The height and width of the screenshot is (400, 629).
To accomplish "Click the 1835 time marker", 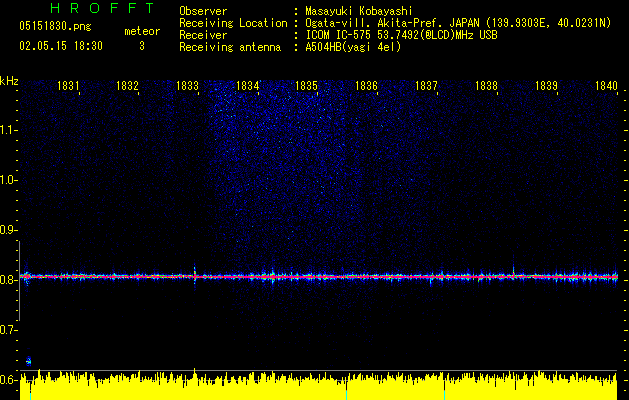I will pyautogui.click(x=306, y=86).
